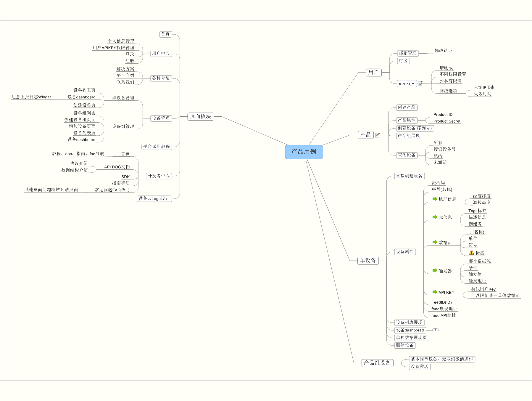Select the 产品组展现 node
The width and height of the screenshot is (532, 401).
409,136
